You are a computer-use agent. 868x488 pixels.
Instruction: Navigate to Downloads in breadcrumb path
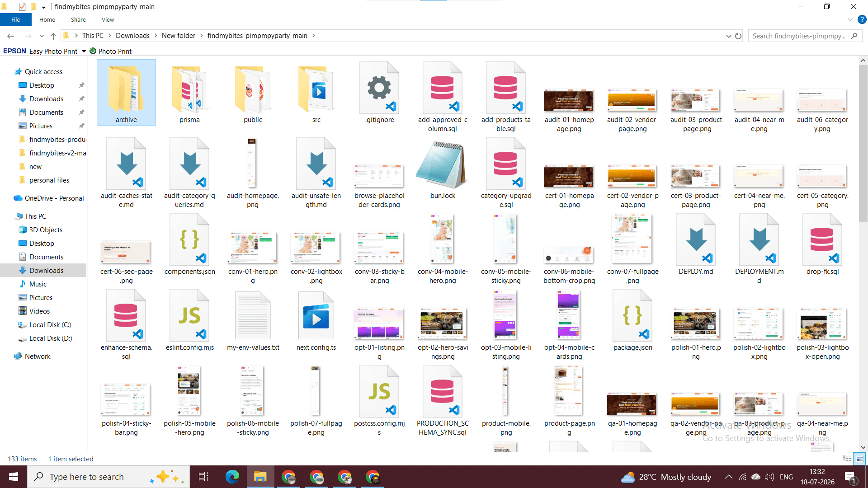132,36
